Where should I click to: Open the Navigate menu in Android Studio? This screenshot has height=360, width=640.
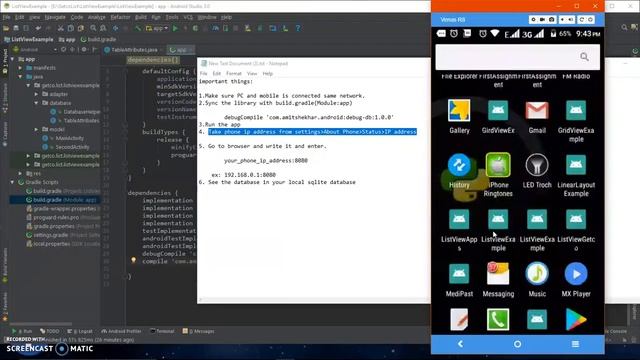click(55, 17)
